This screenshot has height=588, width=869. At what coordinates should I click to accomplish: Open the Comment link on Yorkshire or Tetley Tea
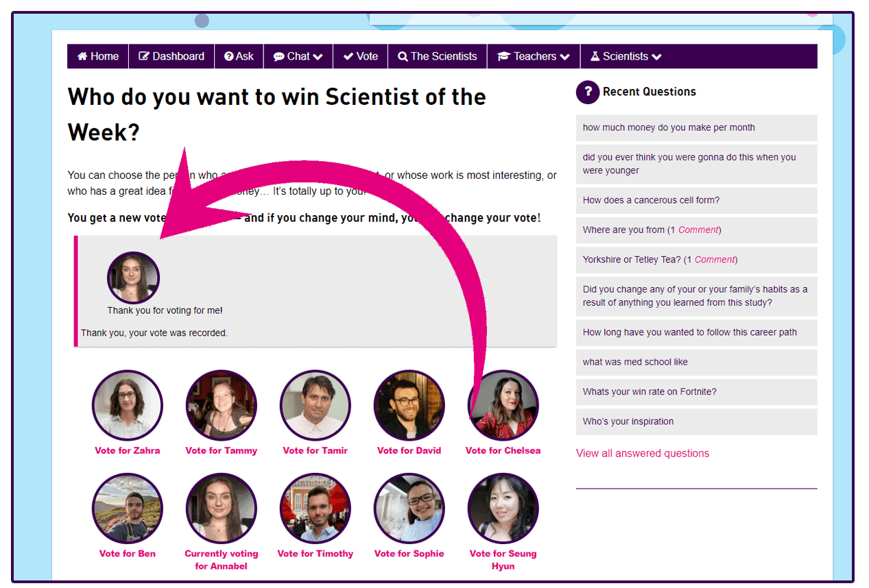715,260
